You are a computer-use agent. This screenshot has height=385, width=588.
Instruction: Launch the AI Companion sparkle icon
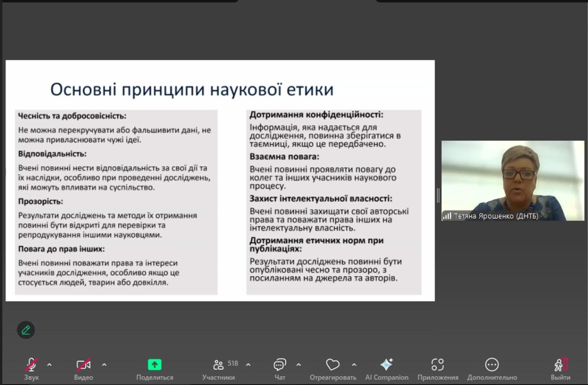387,365
